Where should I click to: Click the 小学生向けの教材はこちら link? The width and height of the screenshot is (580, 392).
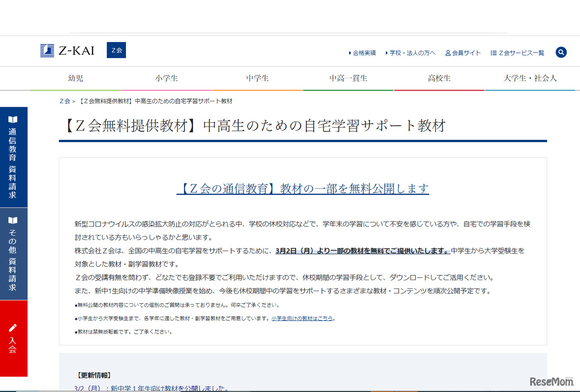(x=302, y=318)
